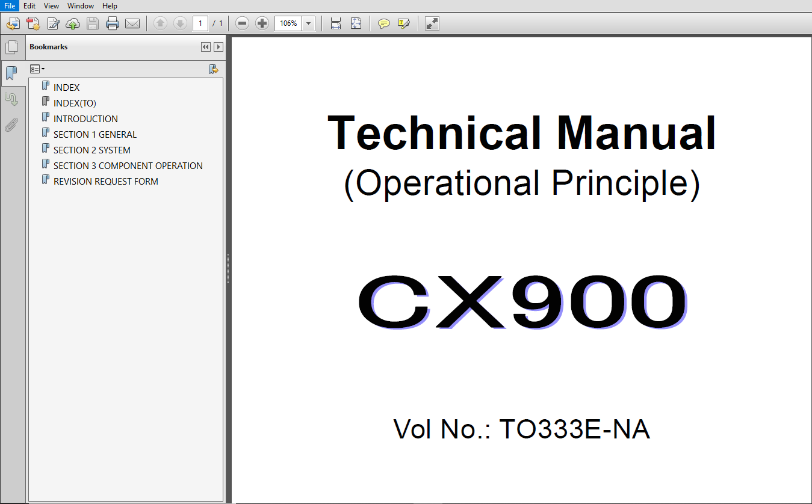This screenshot has width=812, height=504.
Task: Open the bookmark Options menu dropdown
Action: click(37, 69)
